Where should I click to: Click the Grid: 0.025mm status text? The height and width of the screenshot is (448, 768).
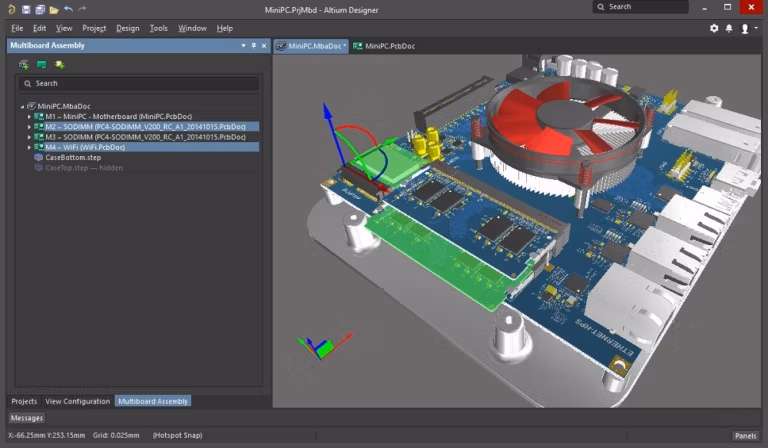pyautogui.click(x=116, y=435)
